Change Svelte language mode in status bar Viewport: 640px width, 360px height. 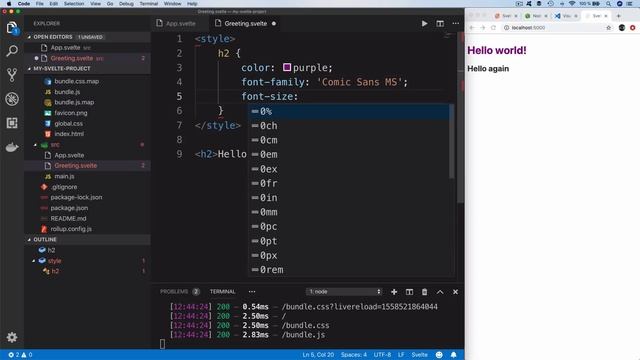pos(419,355)
